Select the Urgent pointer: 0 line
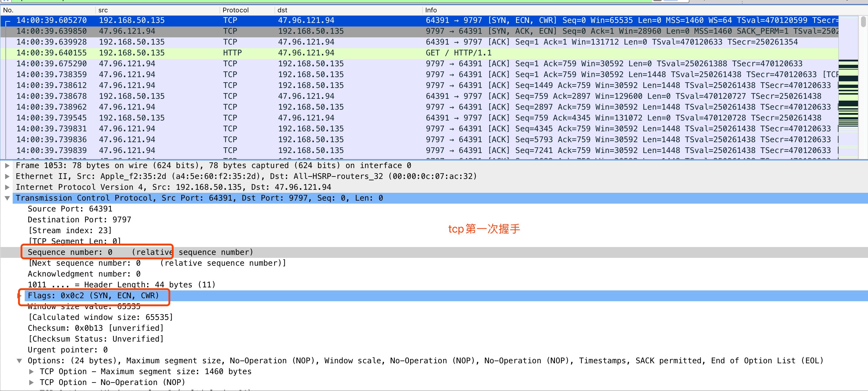This screenshot has width=868, height=391. pos(68,350)
